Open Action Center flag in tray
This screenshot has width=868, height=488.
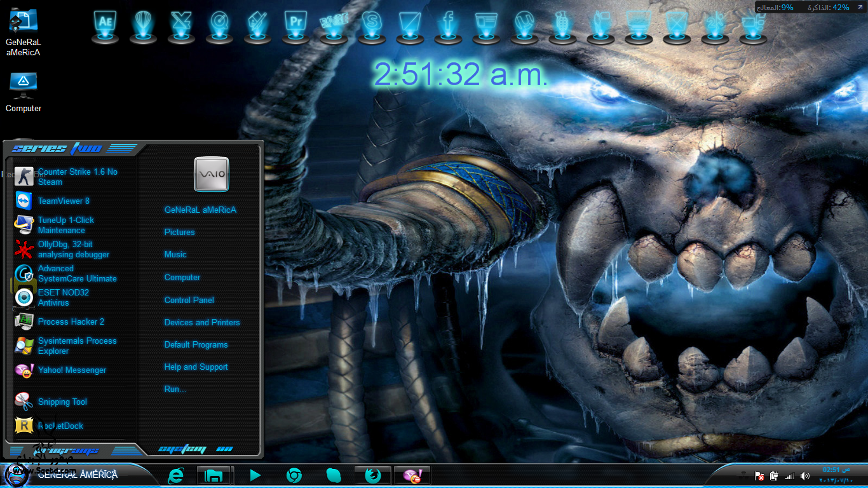(x=759, y=476)
